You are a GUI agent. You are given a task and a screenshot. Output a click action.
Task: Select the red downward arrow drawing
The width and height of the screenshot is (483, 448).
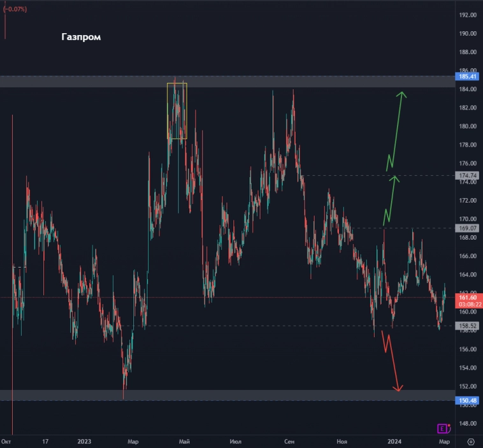tap(391, 360)
